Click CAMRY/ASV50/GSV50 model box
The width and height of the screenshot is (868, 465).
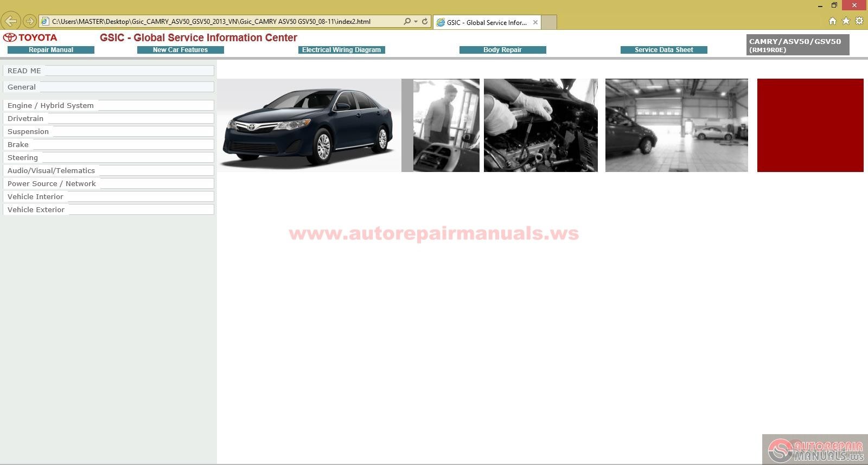(x=797, y=45)
